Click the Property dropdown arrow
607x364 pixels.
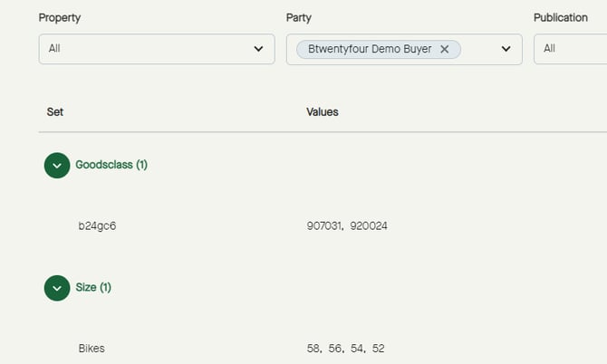(x=258, y=49)
